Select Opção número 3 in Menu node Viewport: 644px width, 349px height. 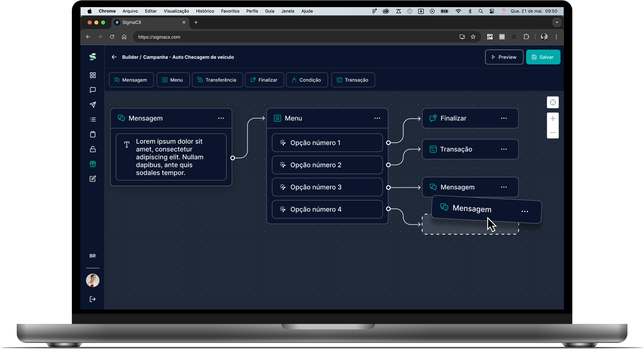327,187
